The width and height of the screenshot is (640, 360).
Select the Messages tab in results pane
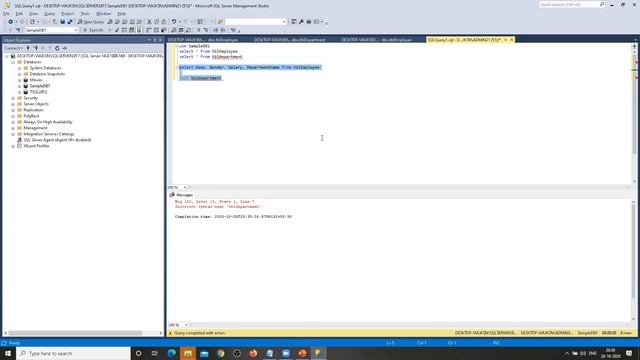(x=181, y=195)
